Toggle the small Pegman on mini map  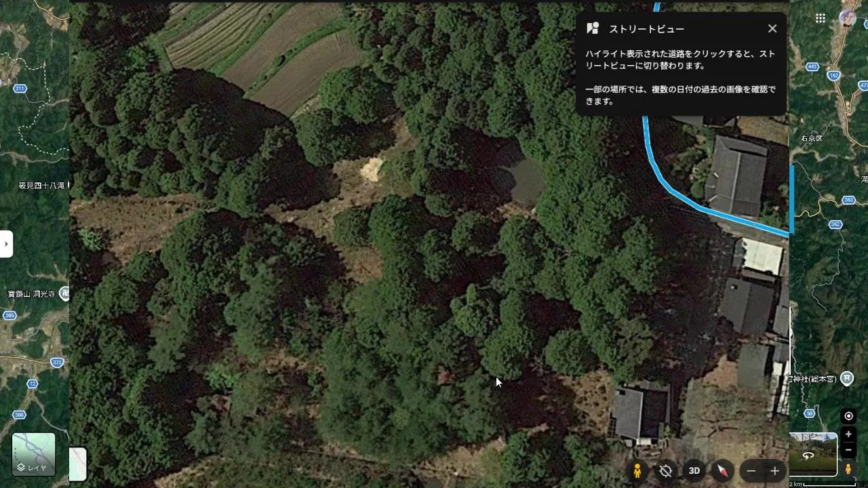tap(848, 468)
